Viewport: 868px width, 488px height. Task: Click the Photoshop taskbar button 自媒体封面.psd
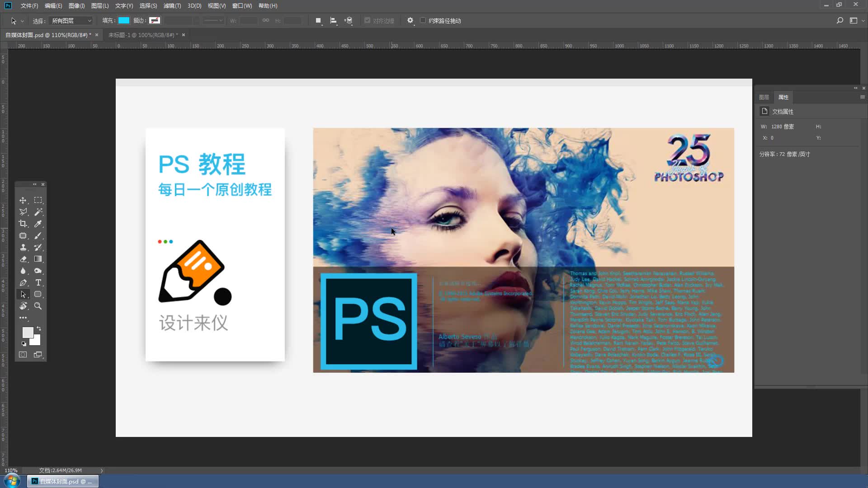(x=63, y=481)
